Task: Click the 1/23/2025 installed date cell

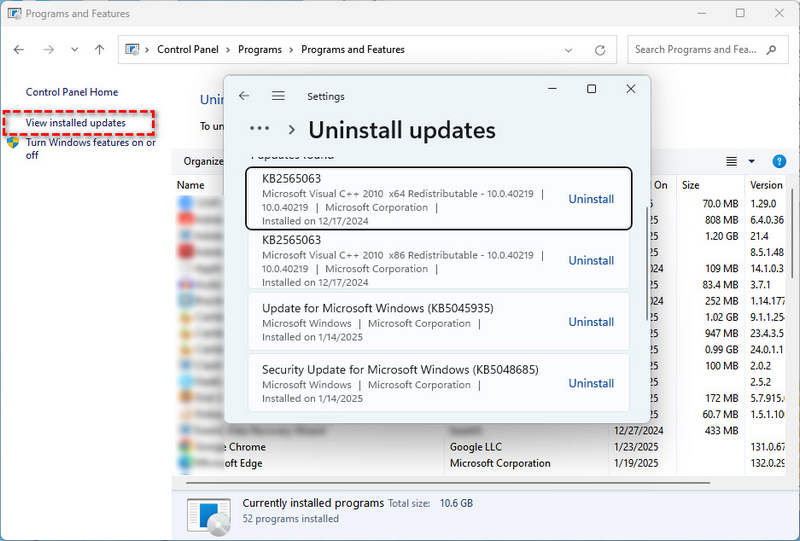Action: (636, 447)
